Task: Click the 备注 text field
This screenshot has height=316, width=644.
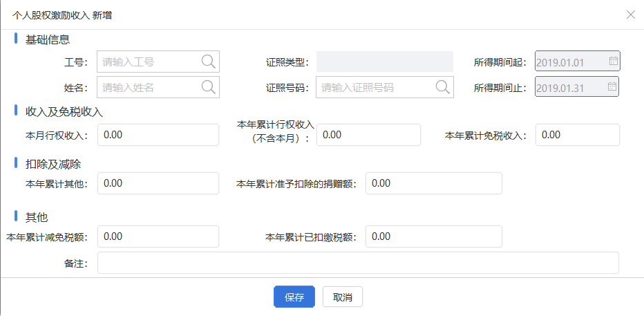Action: click(358, 263)
